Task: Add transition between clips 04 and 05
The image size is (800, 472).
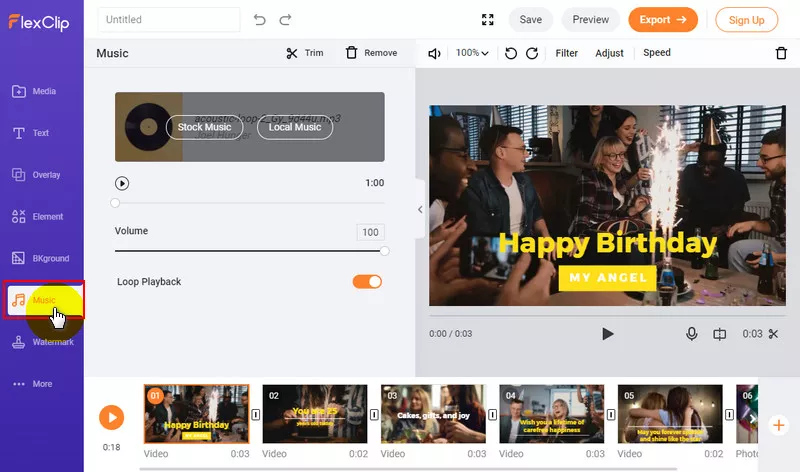Action: (611, 415)
